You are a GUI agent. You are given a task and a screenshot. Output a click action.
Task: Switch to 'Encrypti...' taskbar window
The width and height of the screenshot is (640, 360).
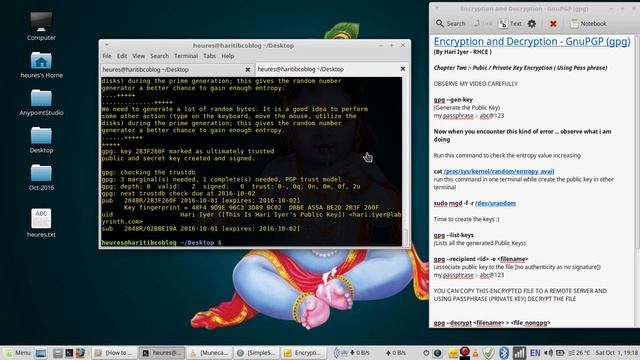click(304, 353)
